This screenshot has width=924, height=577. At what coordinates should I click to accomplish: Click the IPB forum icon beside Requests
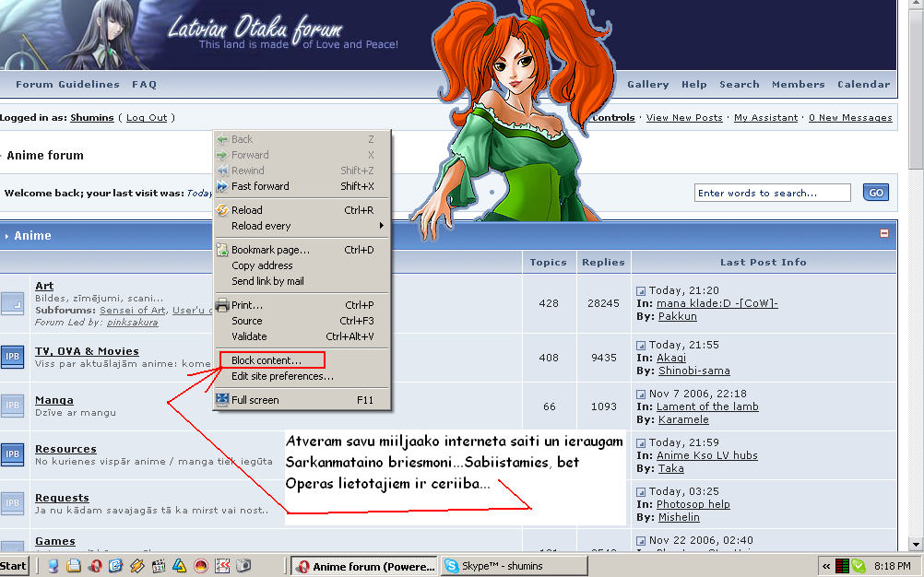12,503
